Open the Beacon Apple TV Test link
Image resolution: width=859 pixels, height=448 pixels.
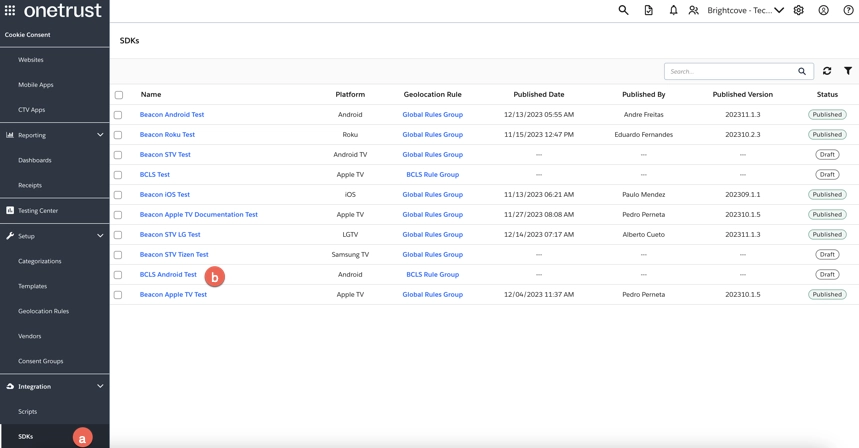pyautogui.click(x=173, y=294)
